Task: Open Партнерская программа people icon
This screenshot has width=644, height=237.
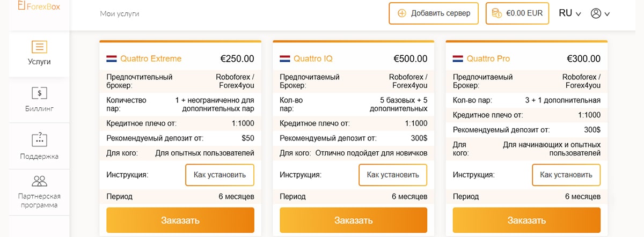Action: click(39, 181)
